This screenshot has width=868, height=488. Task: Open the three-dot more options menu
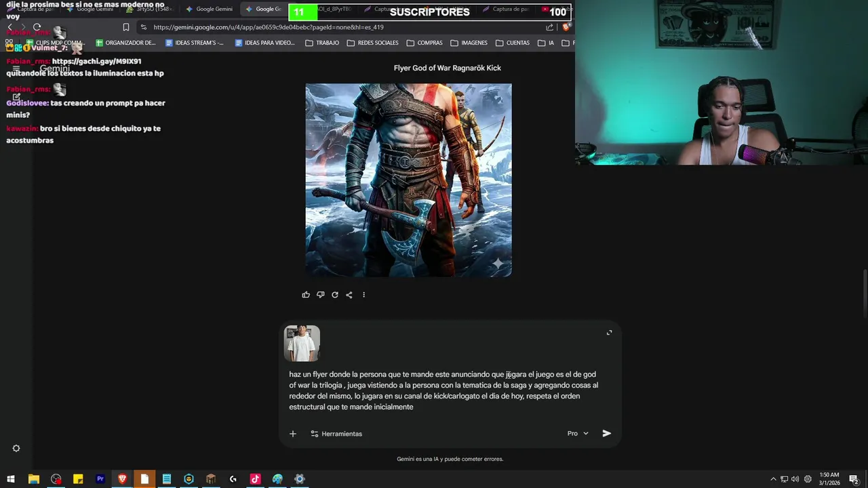tap(363, 295)
